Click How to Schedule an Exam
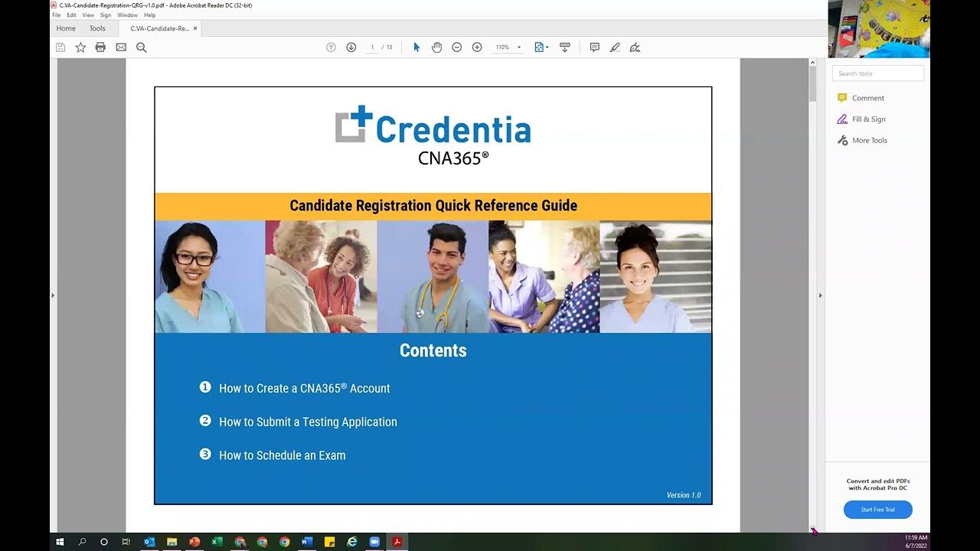 [283, 455]
